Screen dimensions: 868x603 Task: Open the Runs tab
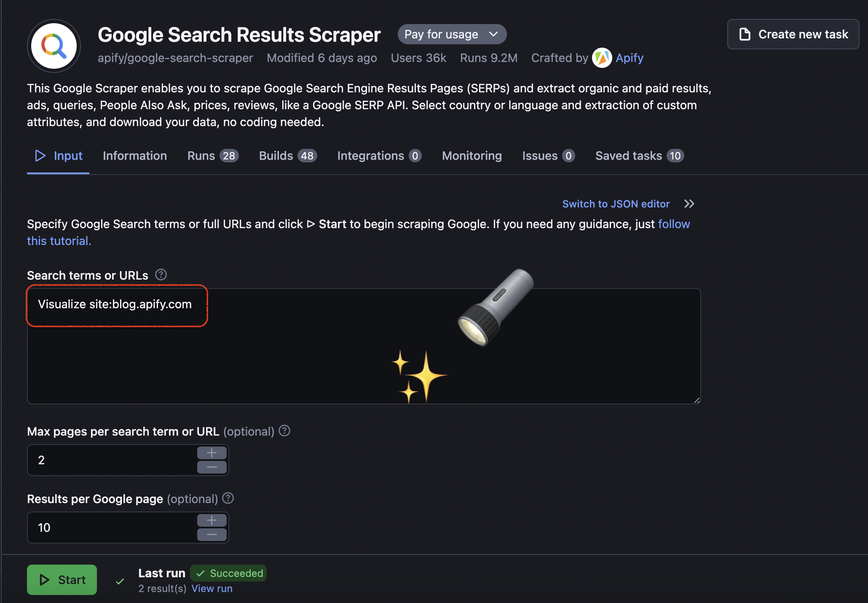213,156
